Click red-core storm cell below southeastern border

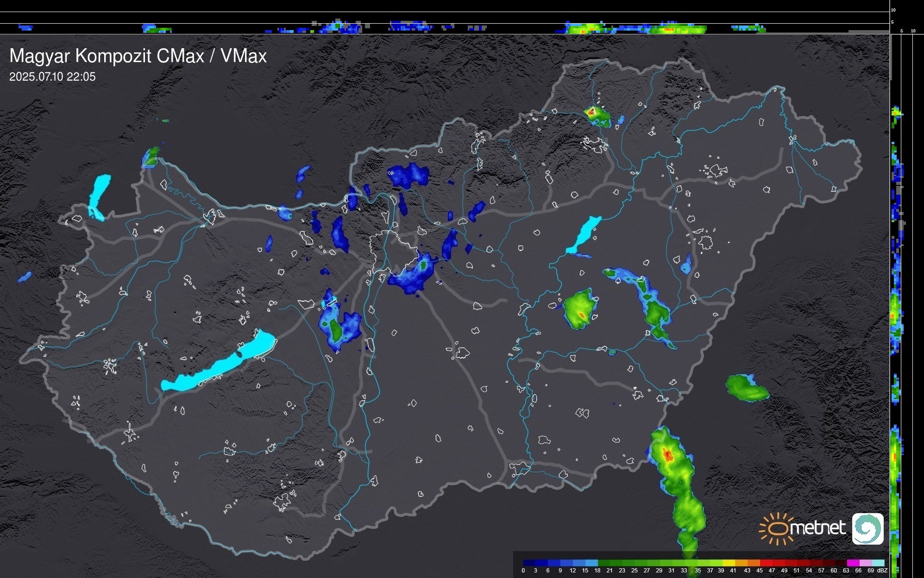[667, 455]
